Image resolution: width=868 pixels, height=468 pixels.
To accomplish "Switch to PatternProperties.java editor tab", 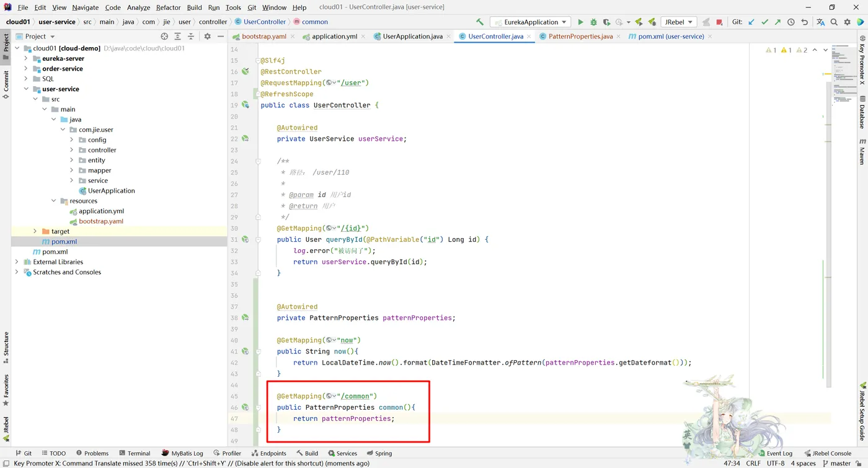I will click(x=580, y=37).
